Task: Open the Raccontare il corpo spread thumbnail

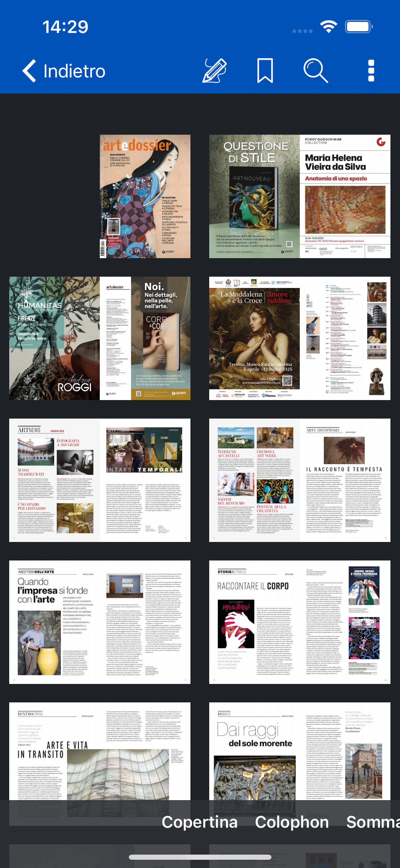Action: (x=300, y=622)
